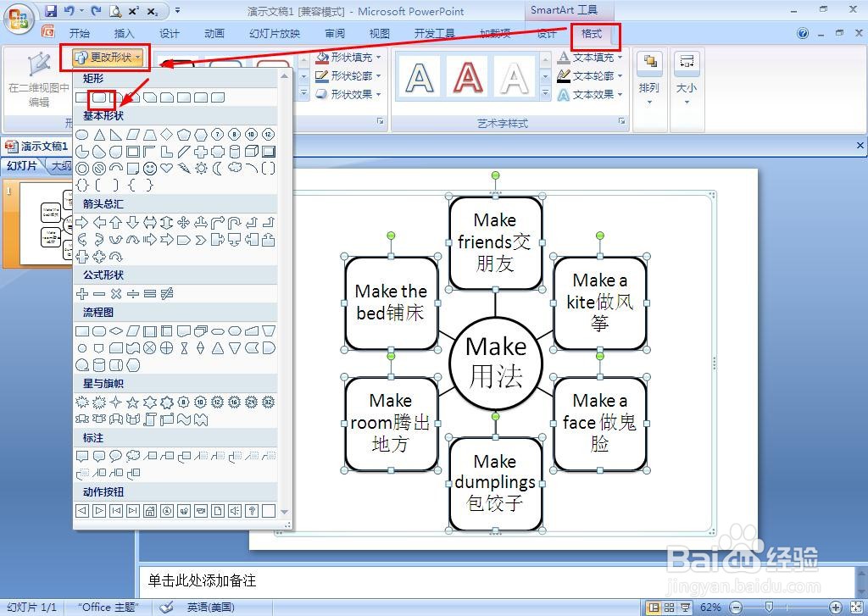Zoom out with minus button
Viewport: 868px width, 616px height.
click(736, 608)
